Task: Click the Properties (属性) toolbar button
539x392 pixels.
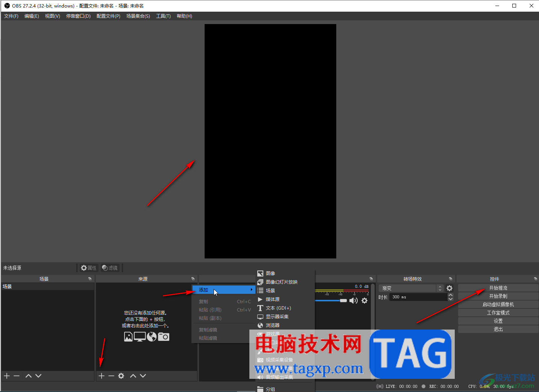Action: tap(89, 268)
